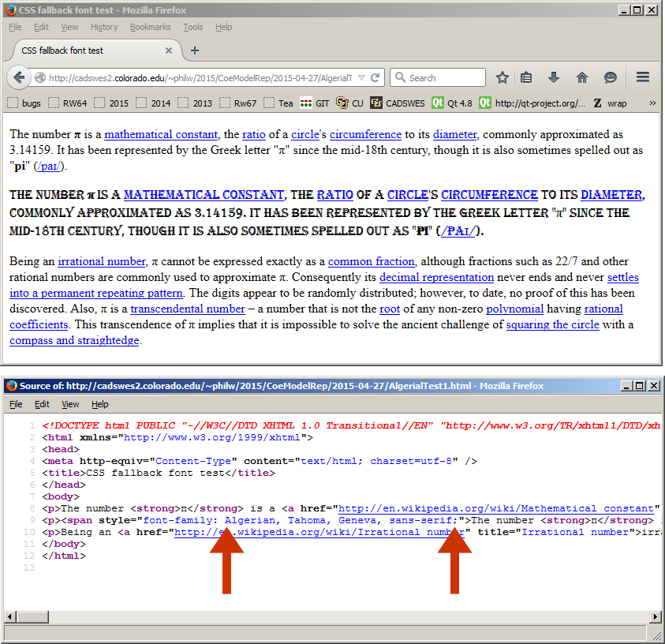Open the qt-project.org bookmark

532,103
